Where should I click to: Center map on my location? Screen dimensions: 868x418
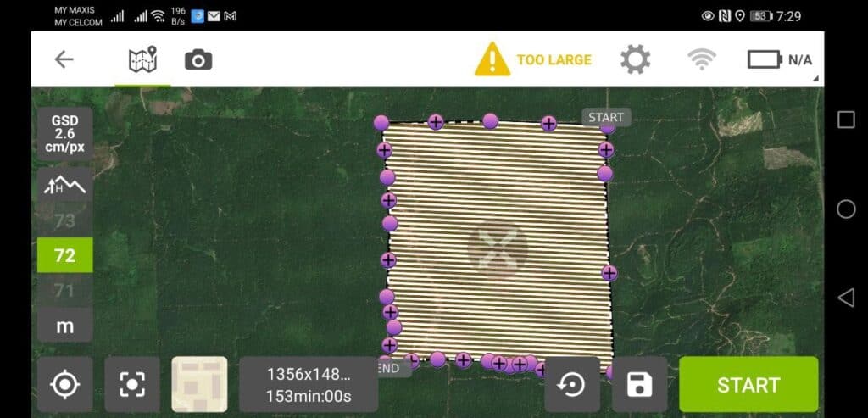click(x=64, y=384)
